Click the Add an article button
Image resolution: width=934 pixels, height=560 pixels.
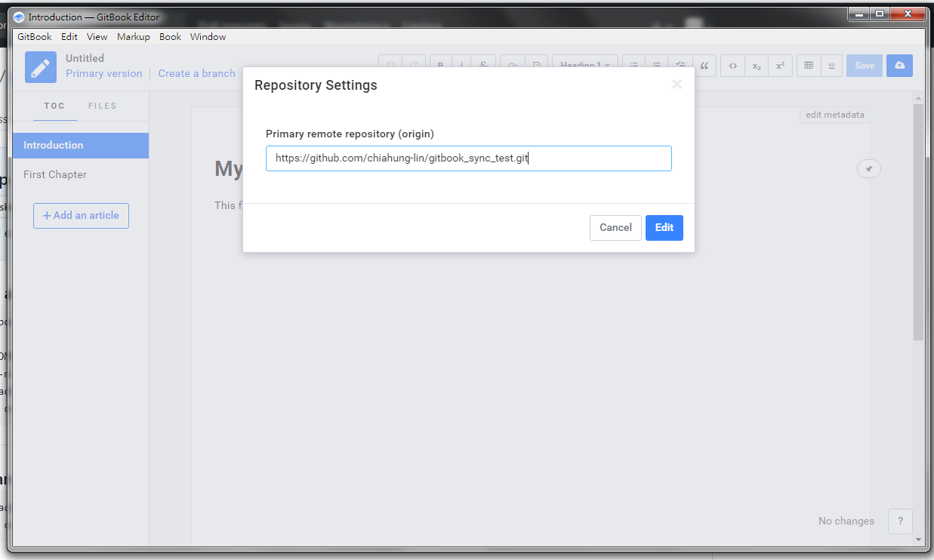coord(81,215)
